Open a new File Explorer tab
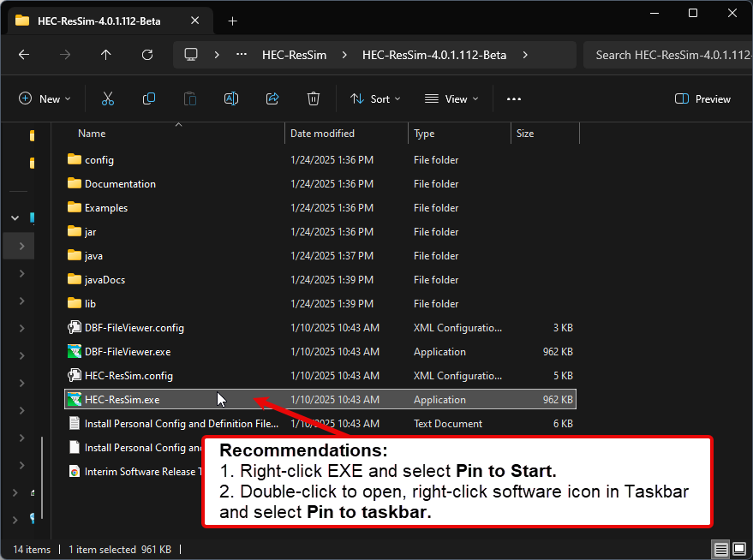Image resolution: width=753 pixels, height=560 pixels. pos(232,21)
